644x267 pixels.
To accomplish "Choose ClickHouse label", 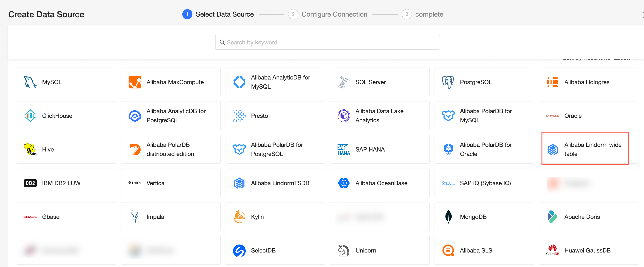I will coord(57,115).
